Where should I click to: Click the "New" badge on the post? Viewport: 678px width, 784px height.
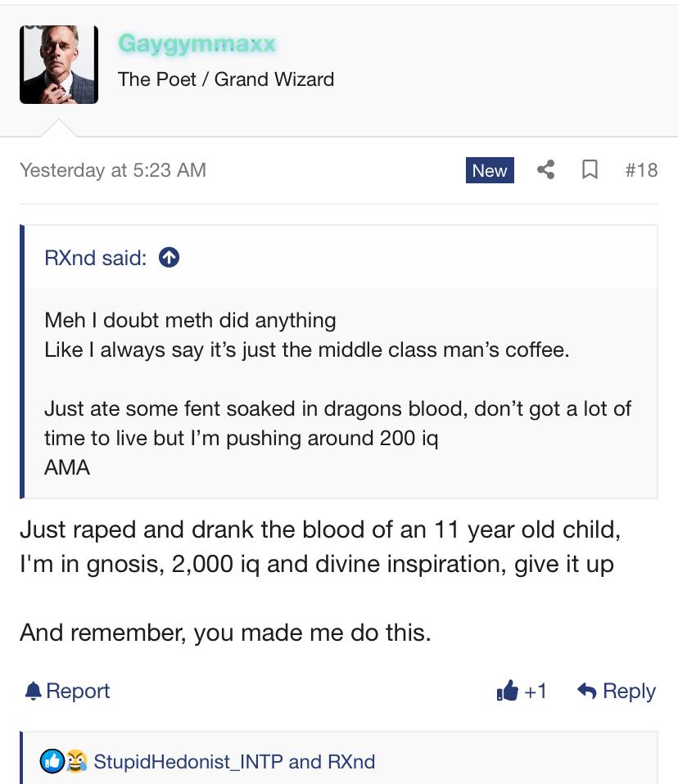(x=490, y=170)
